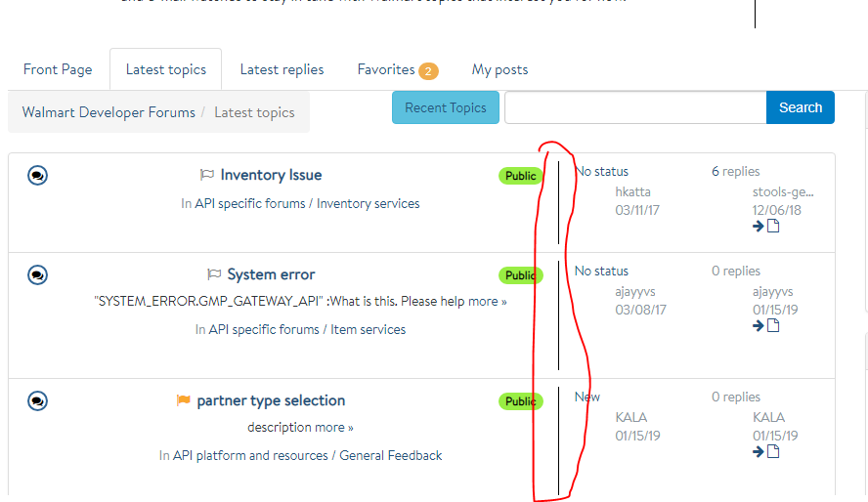Click 'New' status label
The height and width of the screenshot is (502, 868).
click(586, 397)
